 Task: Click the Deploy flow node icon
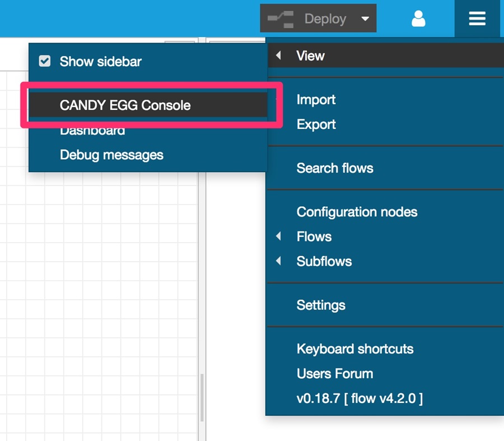pos(281,19)
